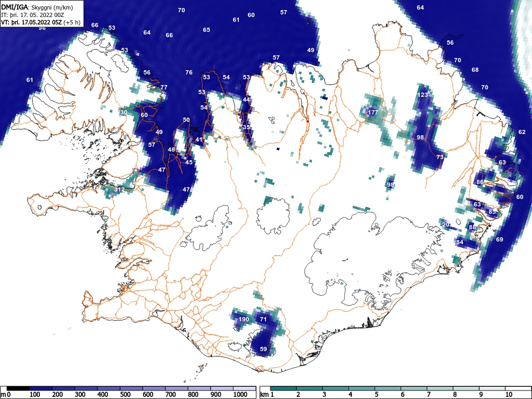This screenshot has height=399, width=532.
Task: Click the 'DMI/IGA: Skyggni (m/km)' title text
Action: coord(37,7)
